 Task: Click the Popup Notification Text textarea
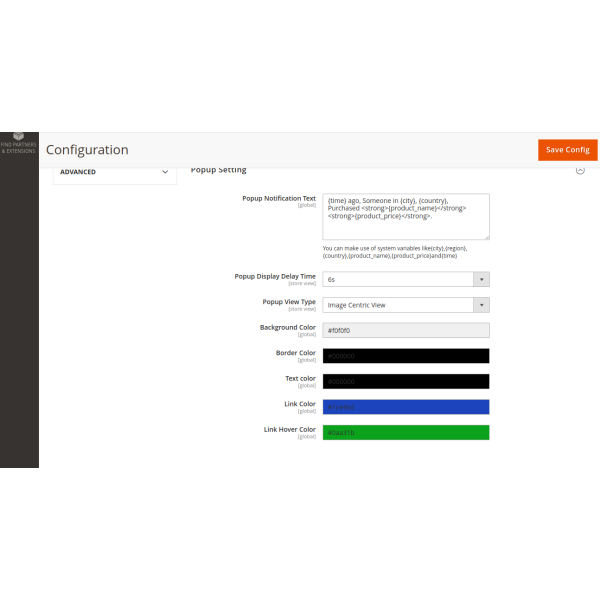coord(405,216)
